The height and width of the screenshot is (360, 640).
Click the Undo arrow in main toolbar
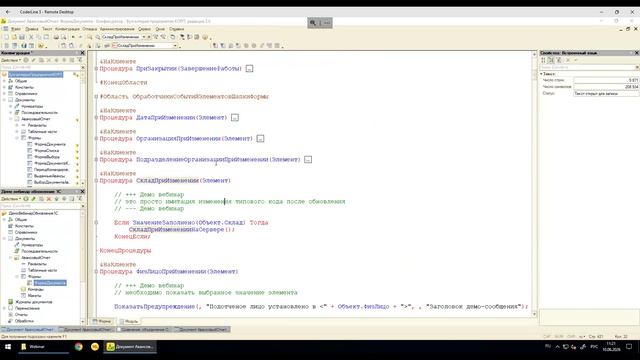(x=73, y=37)
